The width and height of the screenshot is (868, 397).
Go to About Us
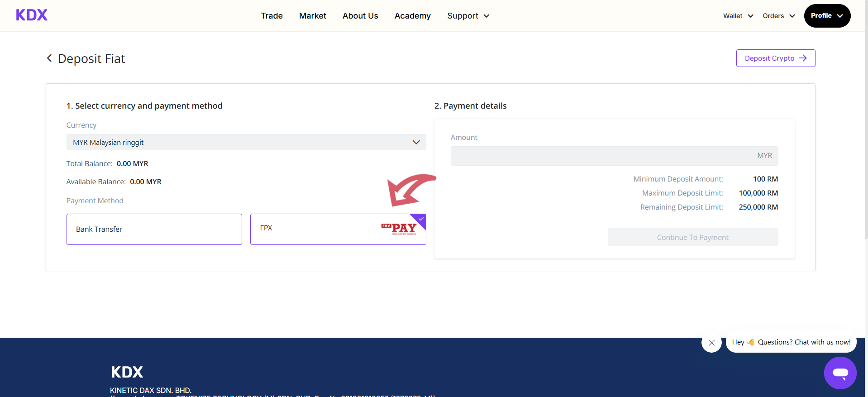360,16
